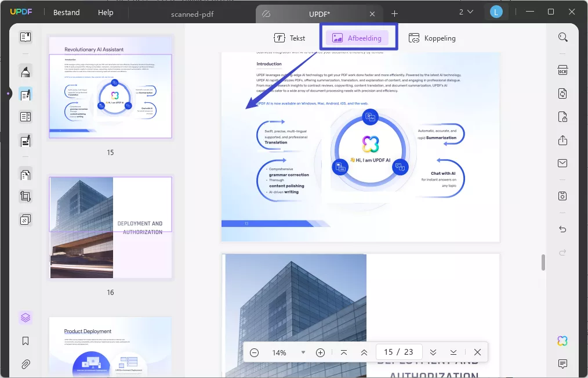
Task: Add a new tab with plus button
Action: coord(394,14)
